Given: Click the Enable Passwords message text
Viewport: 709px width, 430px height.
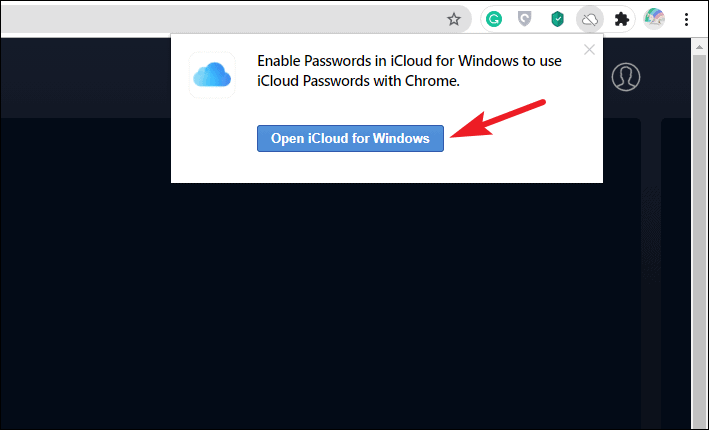Looking at the screenshot, I should [x=409, y=71].
